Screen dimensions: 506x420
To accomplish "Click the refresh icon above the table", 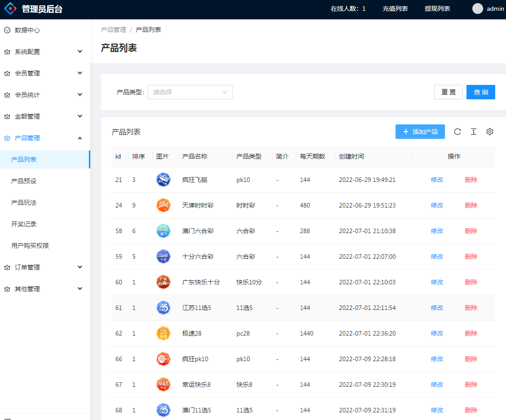I will [x=458, y=132].
